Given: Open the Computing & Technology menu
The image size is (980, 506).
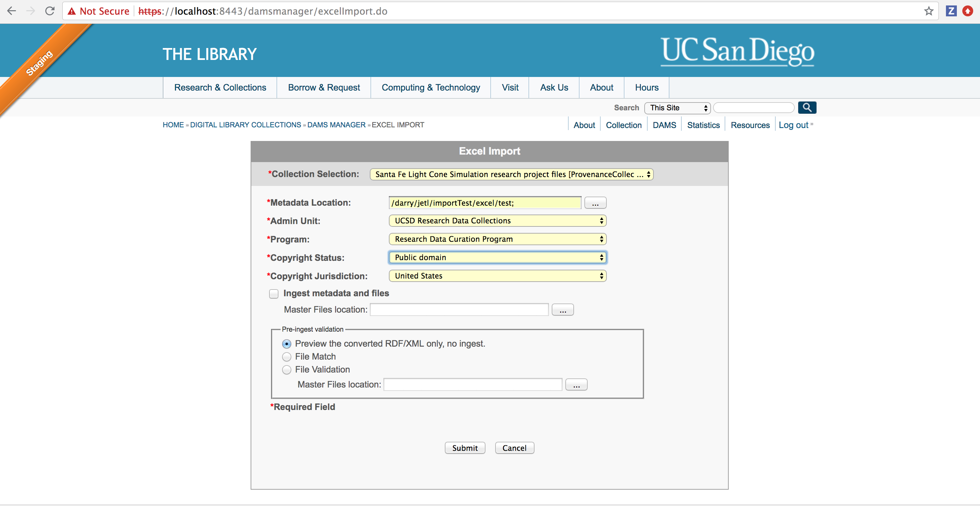Looking at the screenshot, I should [431, 87].
